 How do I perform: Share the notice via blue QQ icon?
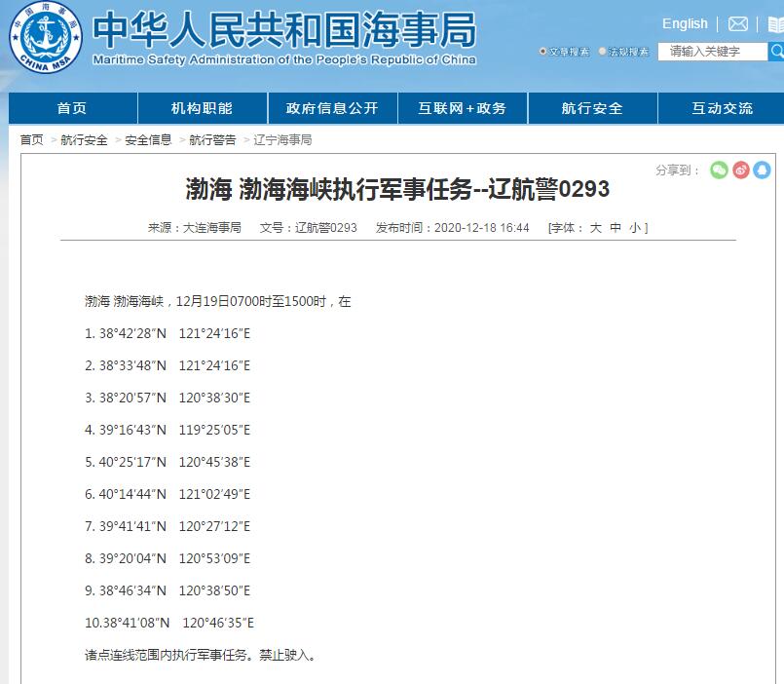pos(762,171)
